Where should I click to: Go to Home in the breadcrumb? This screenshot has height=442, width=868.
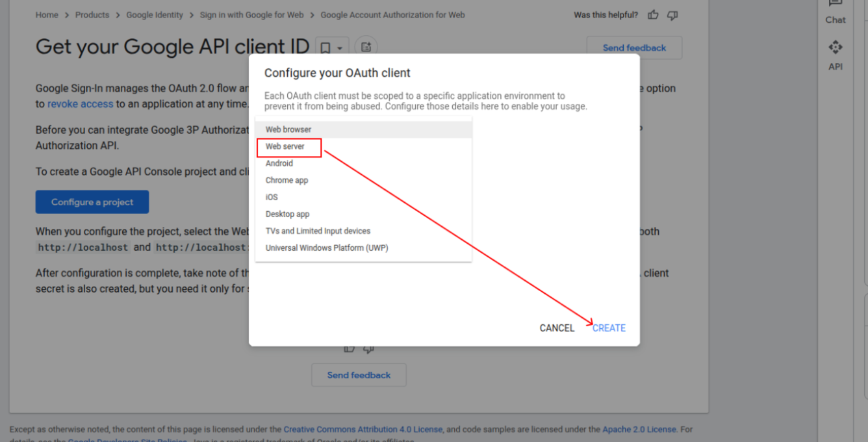tap(47, 15)
